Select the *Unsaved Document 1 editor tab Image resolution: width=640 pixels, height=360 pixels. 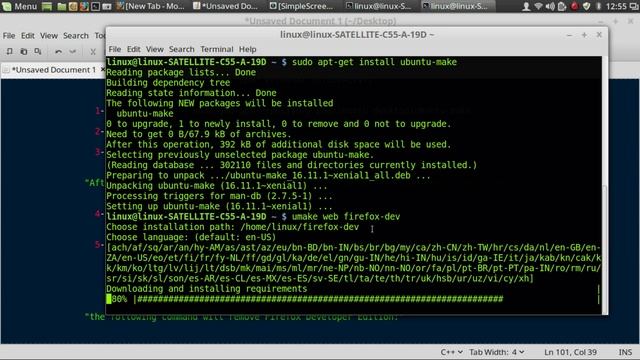(53, 70)
